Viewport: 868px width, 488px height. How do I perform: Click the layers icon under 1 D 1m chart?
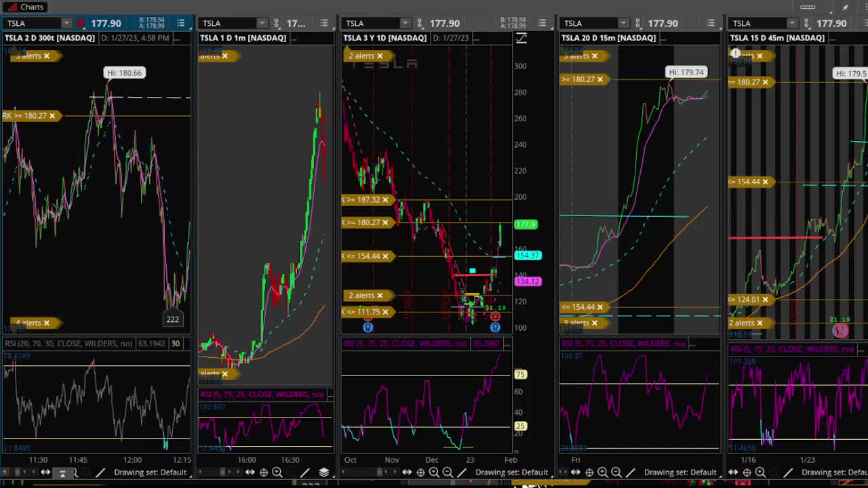coord(324,472)
